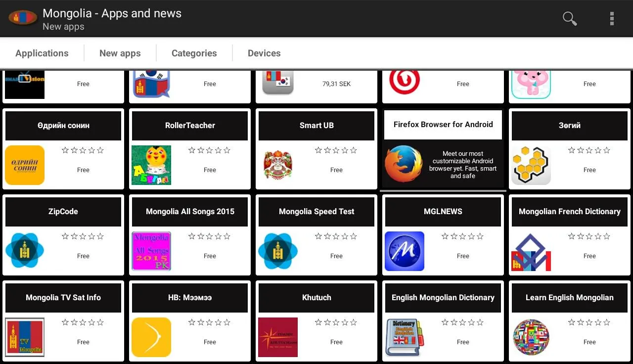Select the Mongolian French Dictionary title
Image resolution: width=633 pixels, height=364 pixels.
[x=570, y=212]
